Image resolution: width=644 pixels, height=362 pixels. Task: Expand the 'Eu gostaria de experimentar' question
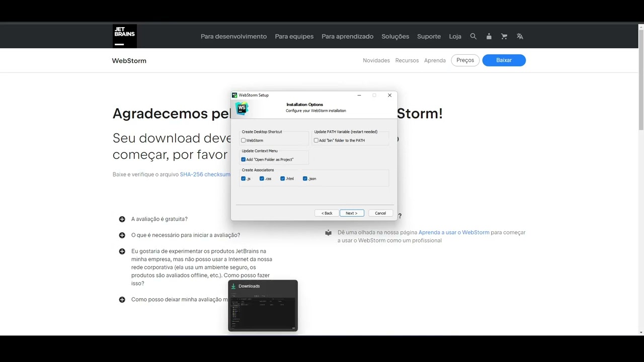pyautogui.click(x=202, y=267)
